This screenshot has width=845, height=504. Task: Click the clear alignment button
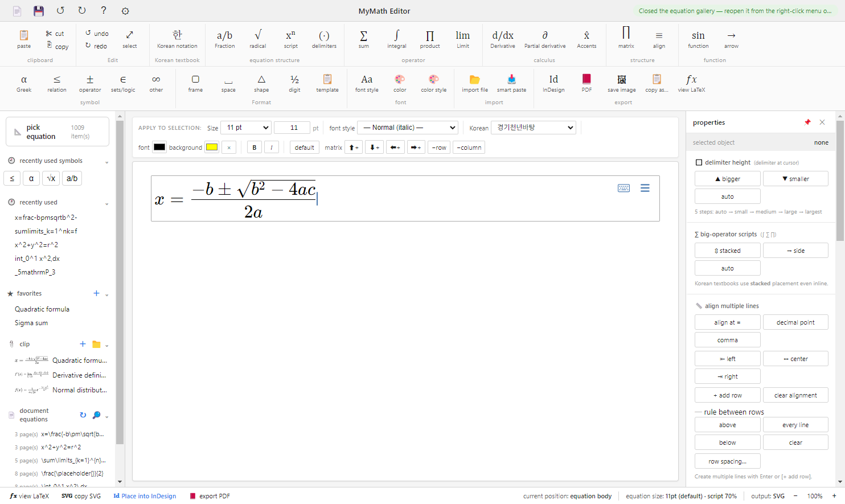pyautogui.click(x=796, y=395)
